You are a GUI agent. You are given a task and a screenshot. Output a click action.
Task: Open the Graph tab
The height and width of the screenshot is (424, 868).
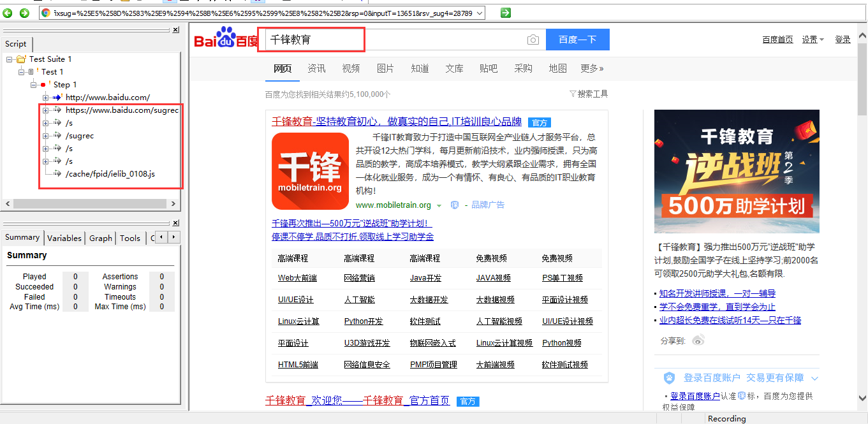coord(101,238)
